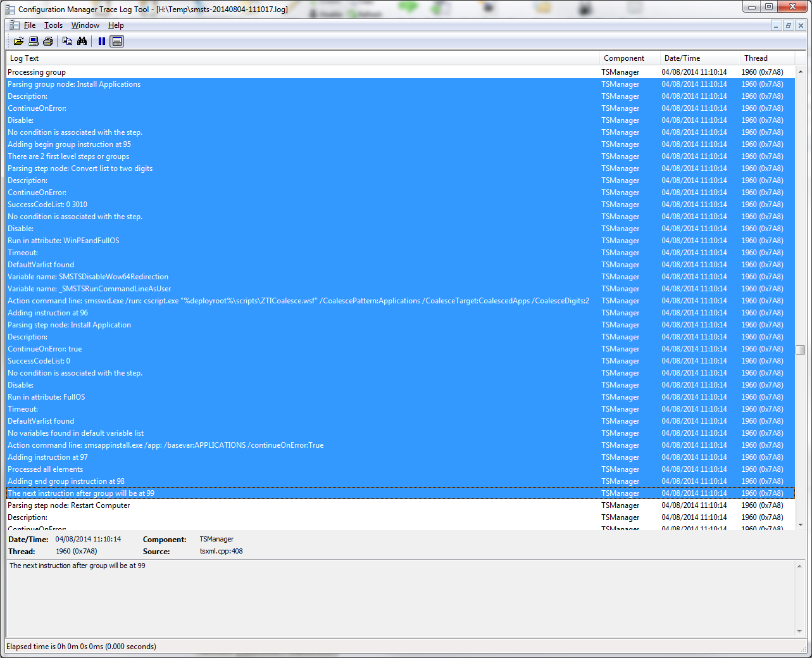Click the Thread column header

pyautogui.click(x=756, y=58)
